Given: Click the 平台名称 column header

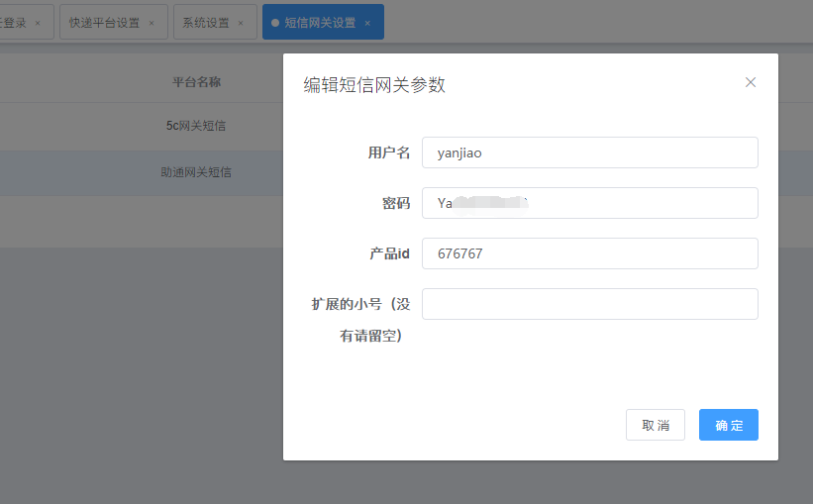Looking at the screenshot, I should (196, 82).
